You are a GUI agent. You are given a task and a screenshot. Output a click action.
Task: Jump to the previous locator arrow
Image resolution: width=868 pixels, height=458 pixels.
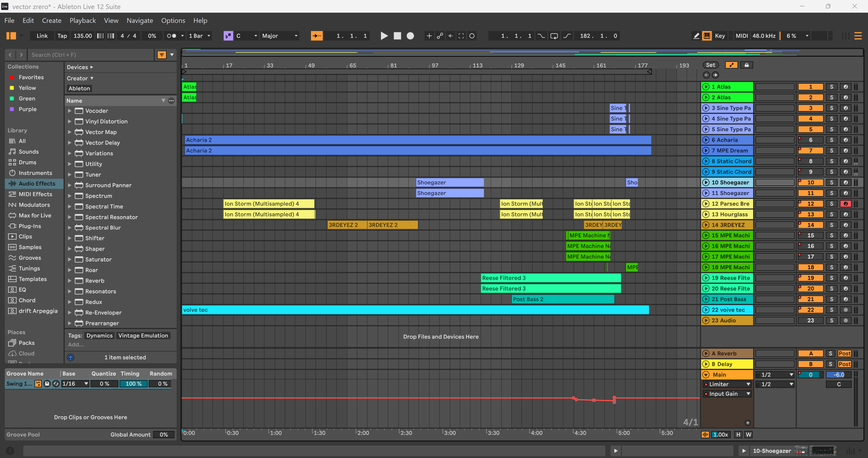(x=706, y=75)
